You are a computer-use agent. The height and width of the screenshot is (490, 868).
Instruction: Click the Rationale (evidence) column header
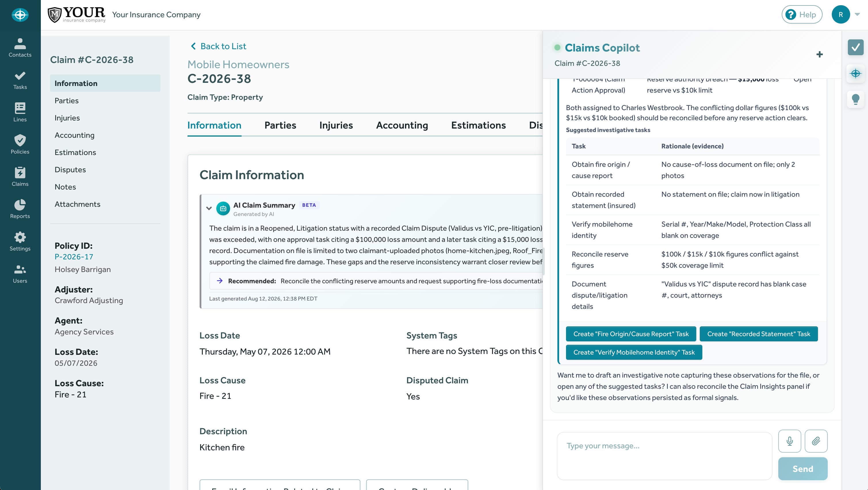pyautogui.click(x=692, y=146)
